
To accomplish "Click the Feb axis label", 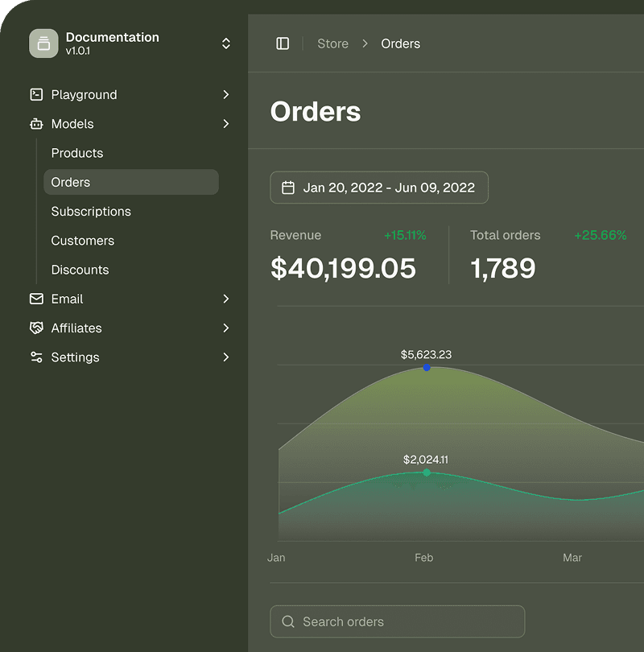I will pyautogui.click(x=424, y=558).
